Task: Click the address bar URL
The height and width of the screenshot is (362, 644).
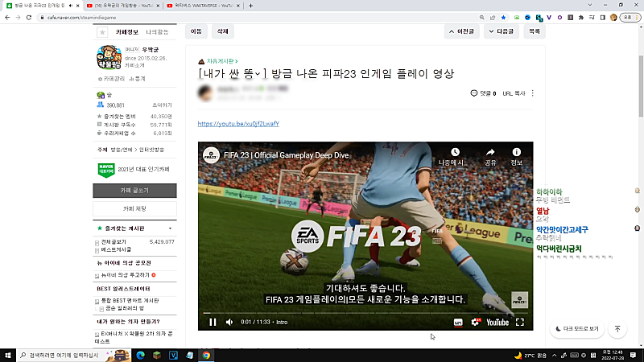Action: point(82,18)
